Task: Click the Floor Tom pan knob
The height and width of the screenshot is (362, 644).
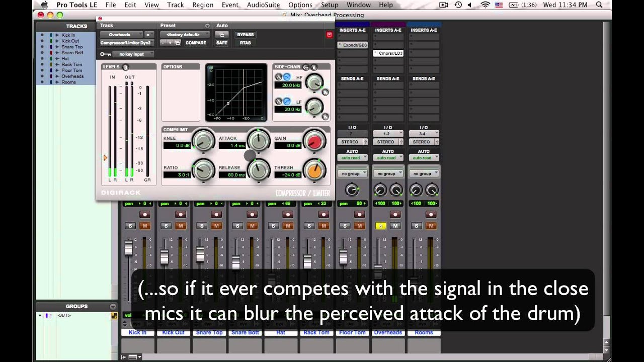Action: point(352,190)
